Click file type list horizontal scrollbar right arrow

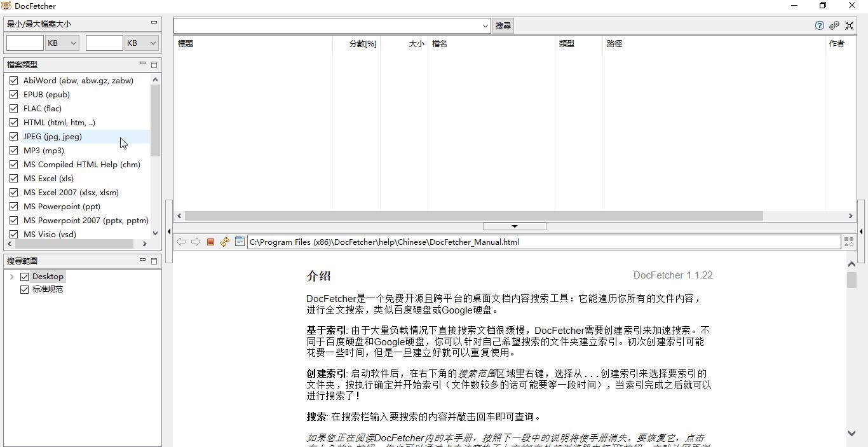pos(144,244)
